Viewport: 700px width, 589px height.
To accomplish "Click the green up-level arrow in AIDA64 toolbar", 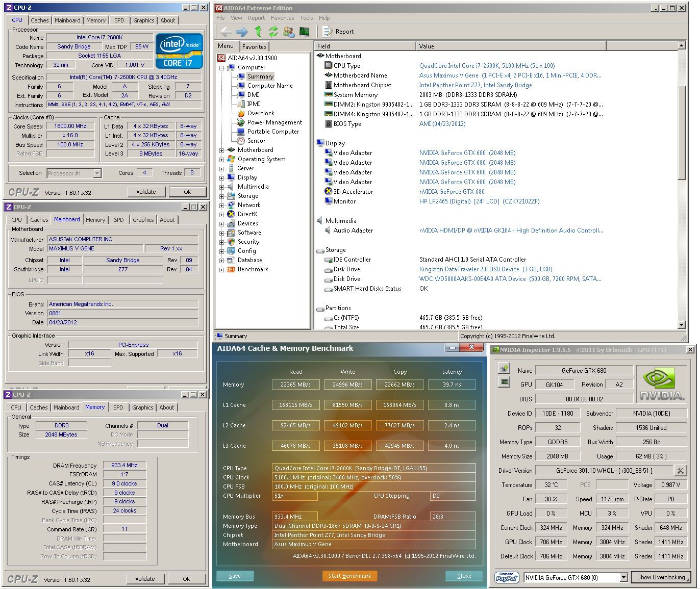I will pos(258,32).
